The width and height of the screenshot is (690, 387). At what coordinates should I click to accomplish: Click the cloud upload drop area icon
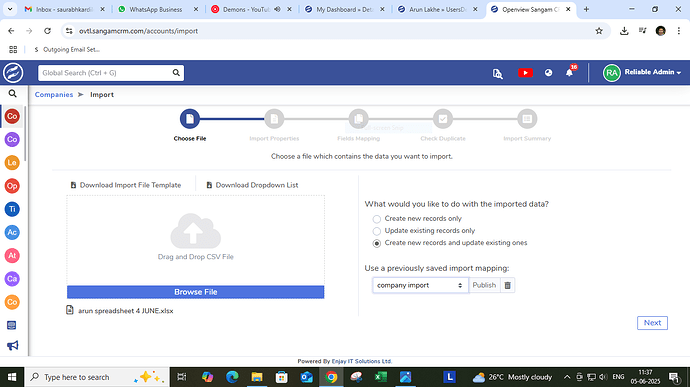click(x=195, y=231)
